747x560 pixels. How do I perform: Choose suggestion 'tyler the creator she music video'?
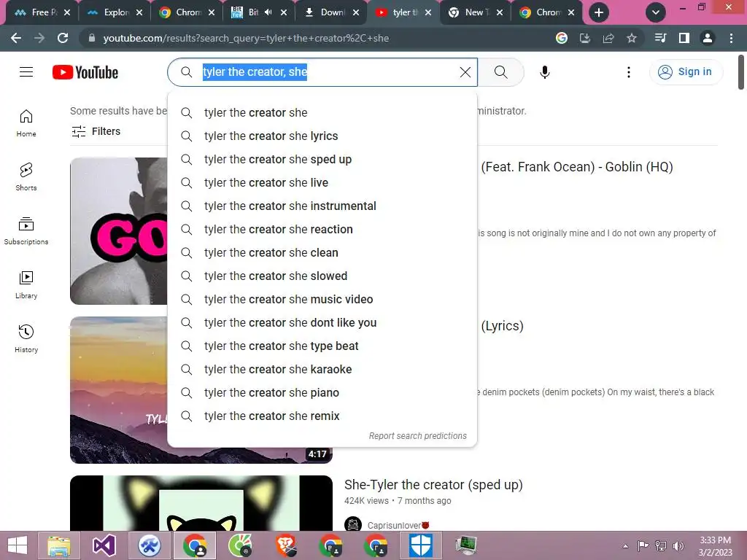coord(322,300)
